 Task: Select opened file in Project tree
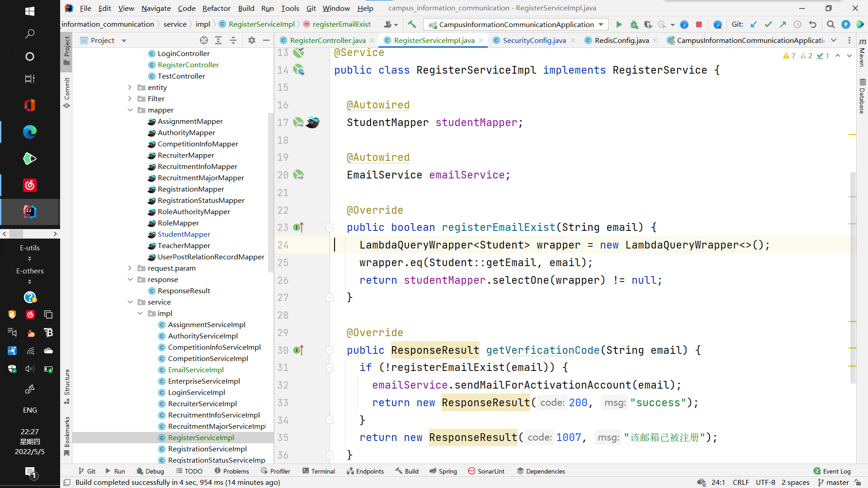click(204, 40)
